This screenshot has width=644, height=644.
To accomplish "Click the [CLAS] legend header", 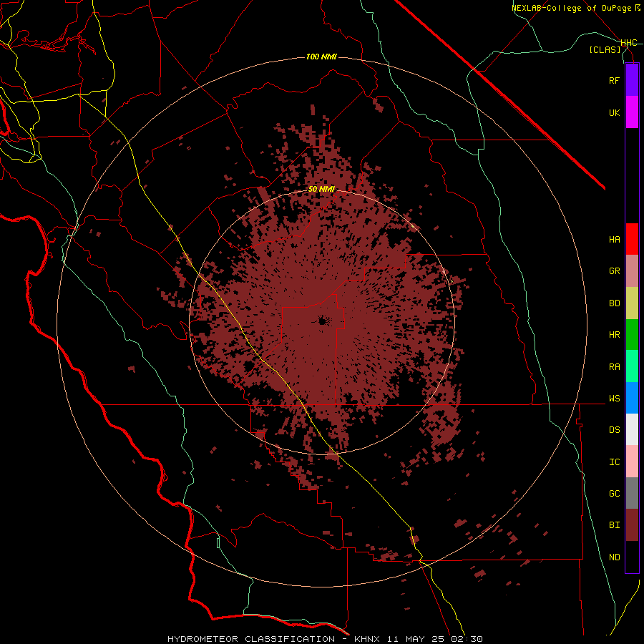I will pos(605,50).
